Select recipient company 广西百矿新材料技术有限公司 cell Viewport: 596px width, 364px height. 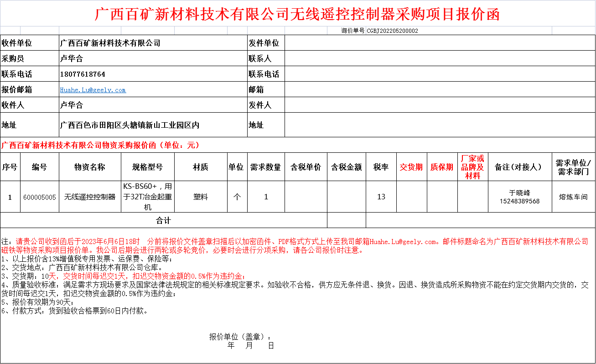click(x=153, y=43)
